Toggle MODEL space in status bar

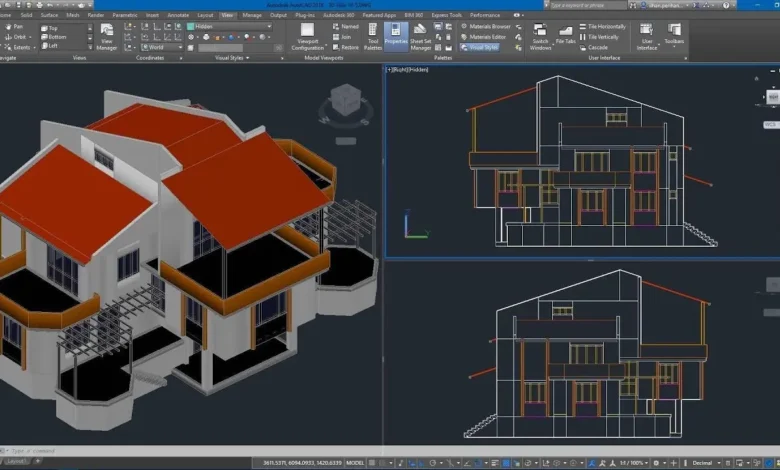tap(355, 463)
